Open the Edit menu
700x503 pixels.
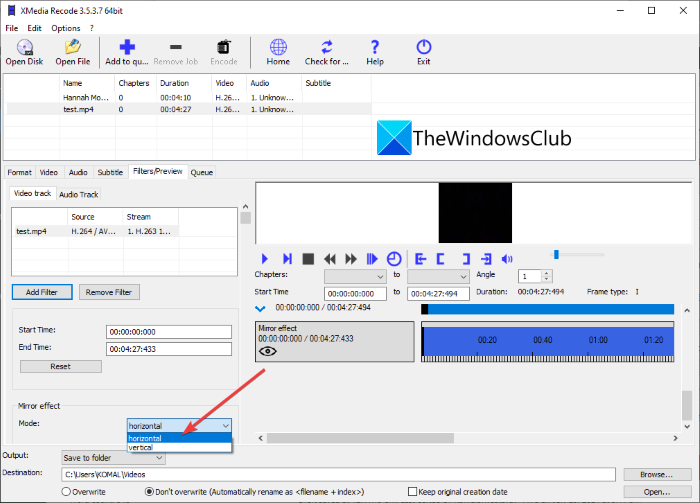(34, 28)
